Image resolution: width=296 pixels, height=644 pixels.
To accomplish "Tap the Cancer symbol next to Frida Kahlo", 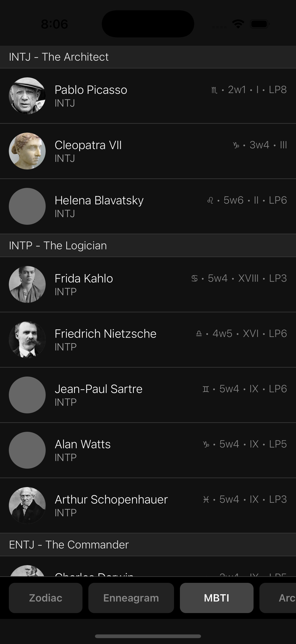I will [194, 279].
